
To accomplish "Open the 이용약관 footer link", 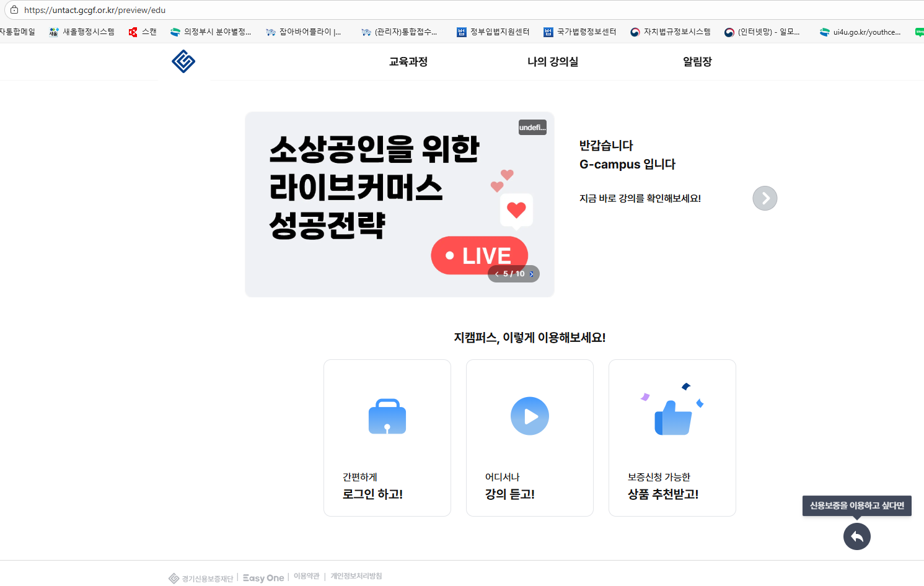I will tap(307, 576).
